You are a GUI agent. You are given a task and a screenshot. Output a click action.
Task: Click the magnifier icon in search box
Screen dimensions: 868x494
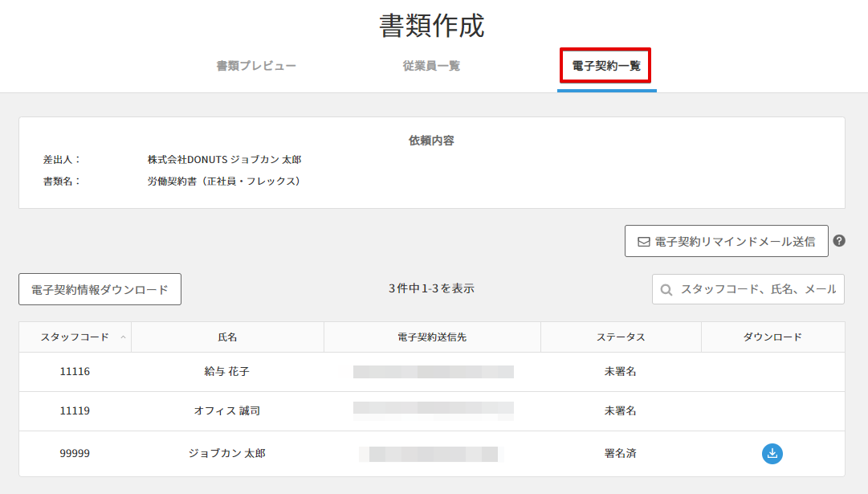pyautogui.click(x=666, y=289)
